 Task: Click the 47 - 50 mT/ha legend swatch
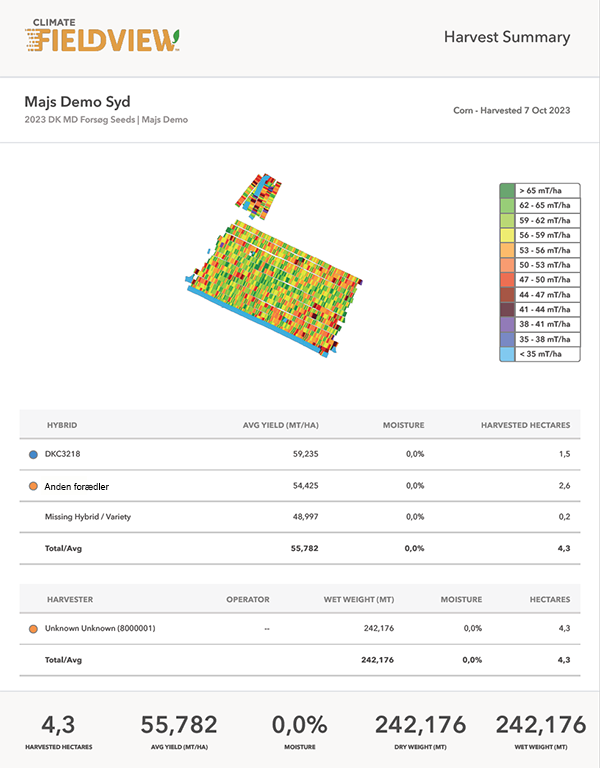pyautogui.click(x=507, y=280)
